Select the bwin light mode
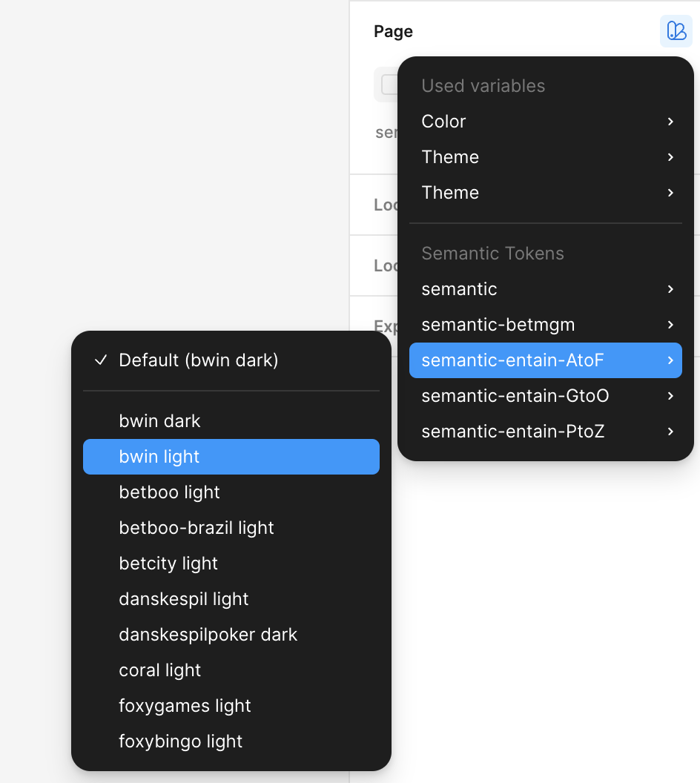 (x=231, y=457)
